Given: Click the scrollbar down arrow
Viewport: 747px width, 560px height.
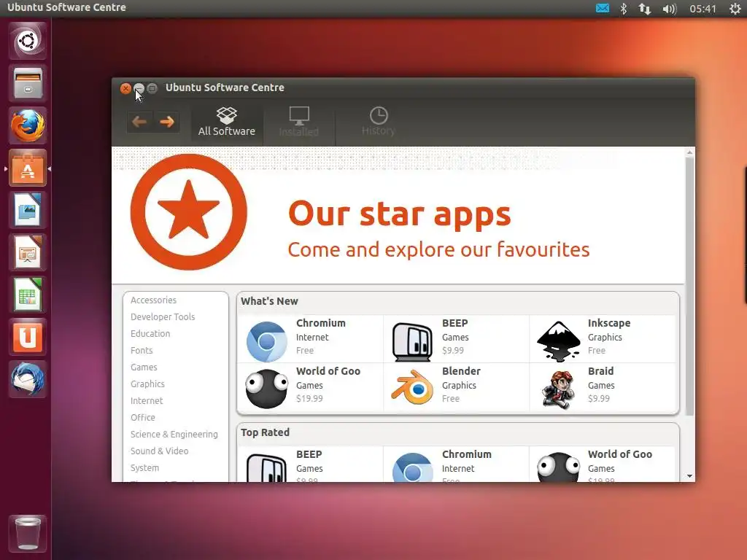Looking at the screenshot, I should pos(689,476).
